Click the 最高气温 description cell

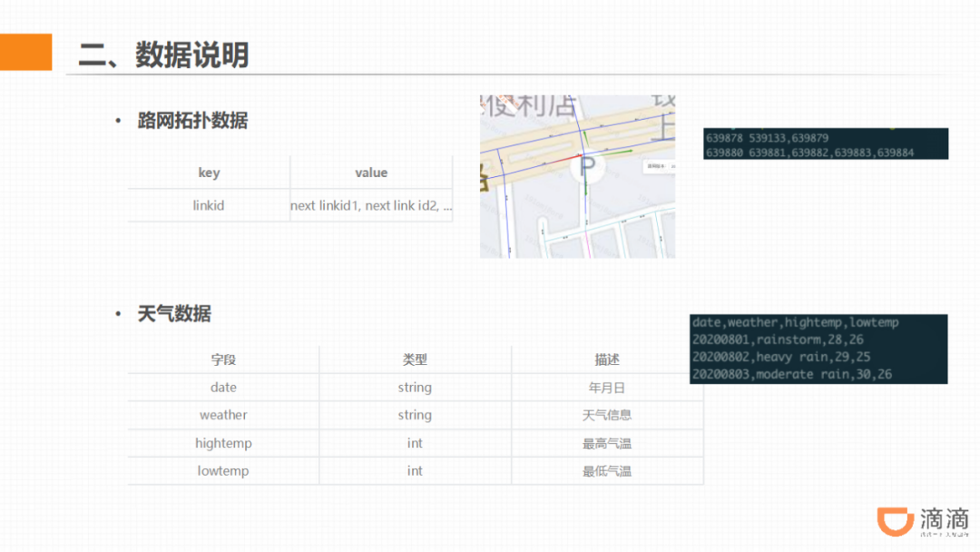pyautogui.click(x=607, y=443)
